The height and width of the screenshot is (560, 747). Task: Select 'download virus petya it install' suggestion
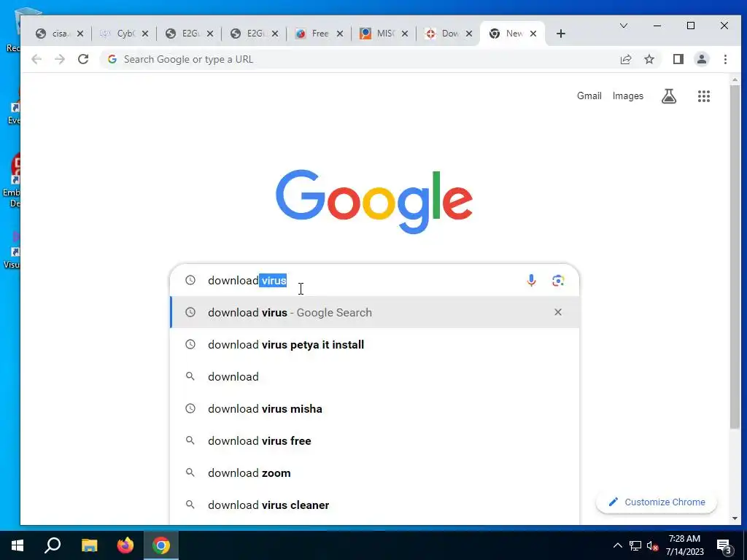pyautogui.click(x=375, y=344)
